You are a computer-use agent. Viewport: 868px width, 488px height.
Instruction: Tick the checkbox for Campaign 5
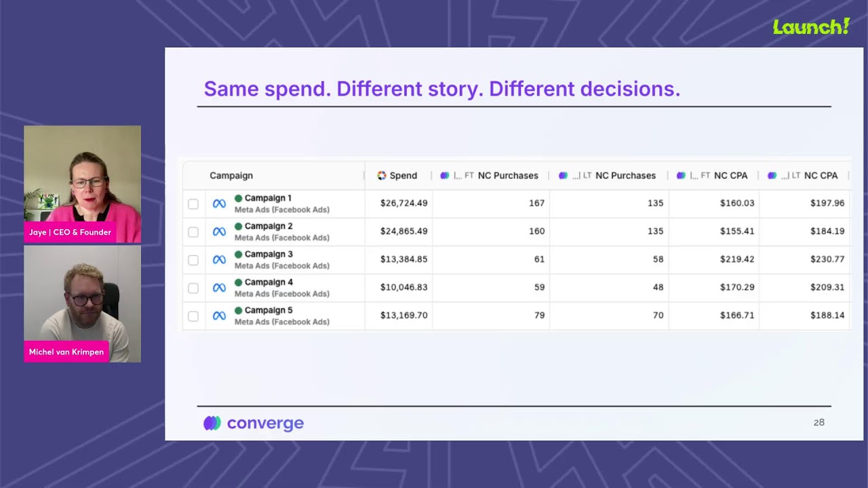pos(193,316)
